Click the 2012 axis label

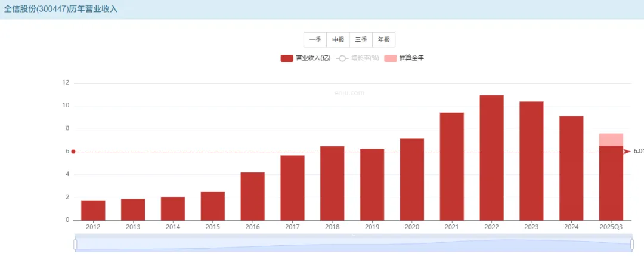(x=93, y=226)
